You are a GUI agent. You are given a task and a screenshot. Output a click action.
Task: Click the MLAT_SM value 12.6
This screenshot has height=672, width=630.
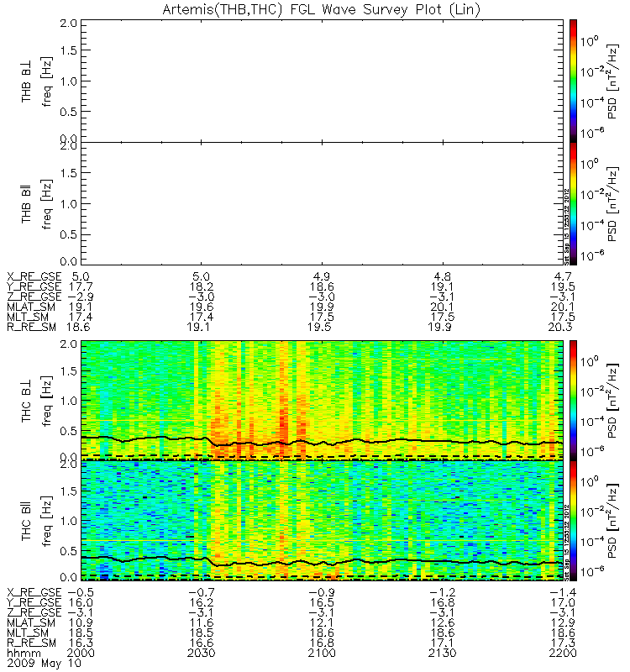443,622
